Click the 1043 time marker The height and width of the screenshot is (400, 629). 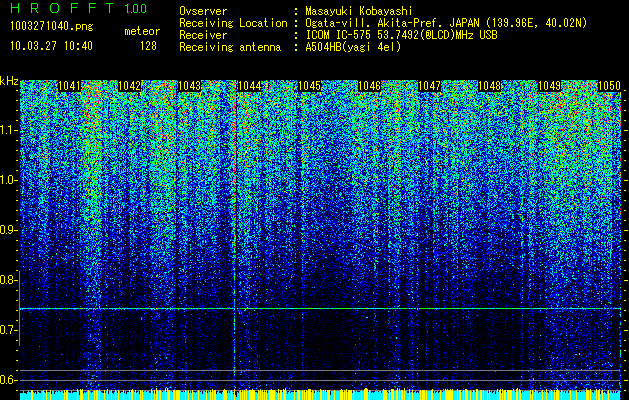pos(189,86)
